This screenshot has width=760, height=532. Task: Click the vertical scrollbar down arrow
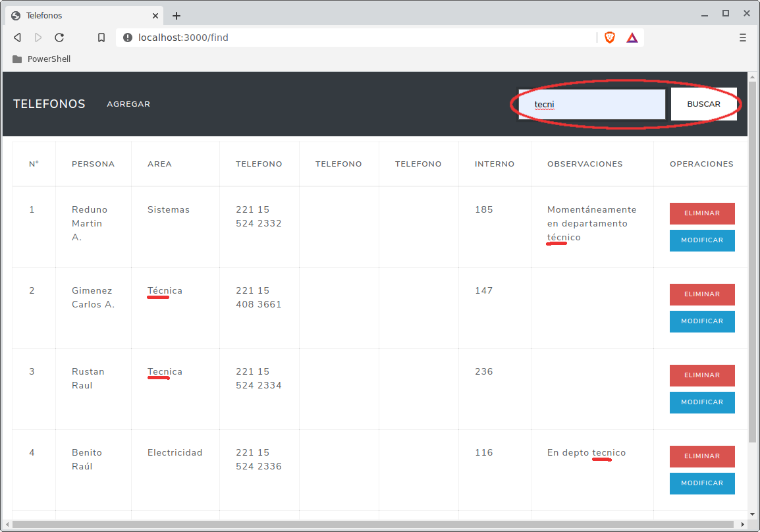pyautogui.click(x=751, y=514)
